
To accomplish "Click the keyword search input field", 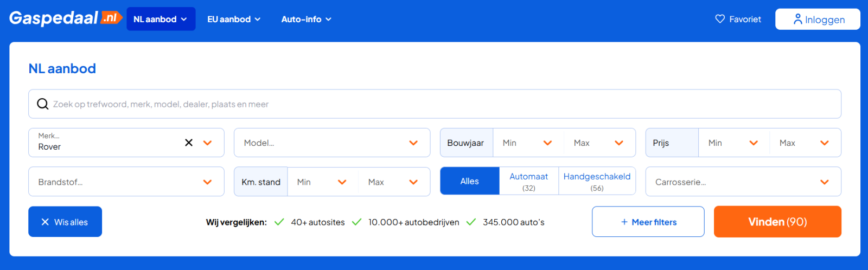I will click(x=435, y=104).
